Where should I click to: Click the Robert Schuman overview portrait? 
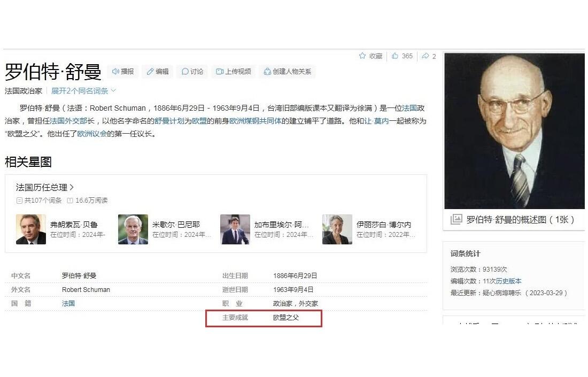[514, 131]
